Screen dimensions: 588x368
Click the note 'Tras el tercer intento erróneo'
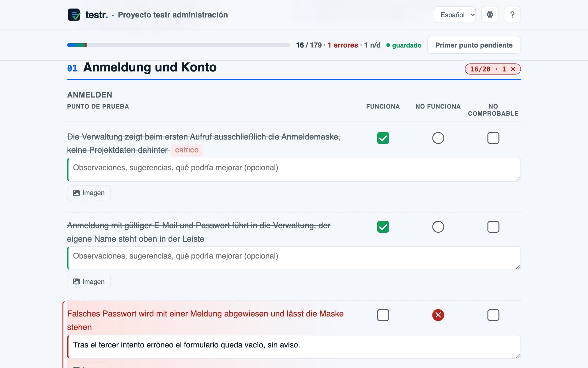(x=294, y=347)
